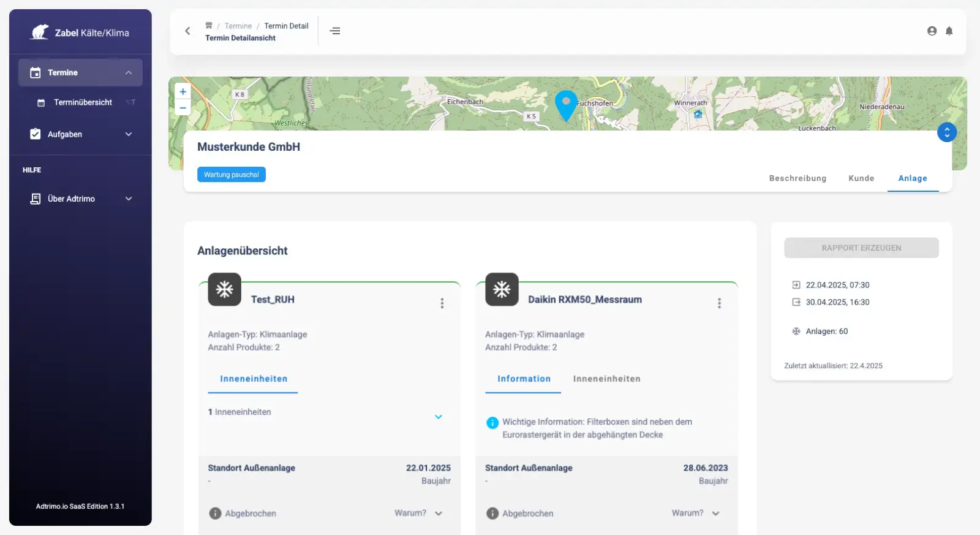The image size is (980, 535).
Task: Toggle the sidebar menu hamburger icon
Action: click(335, 31)
